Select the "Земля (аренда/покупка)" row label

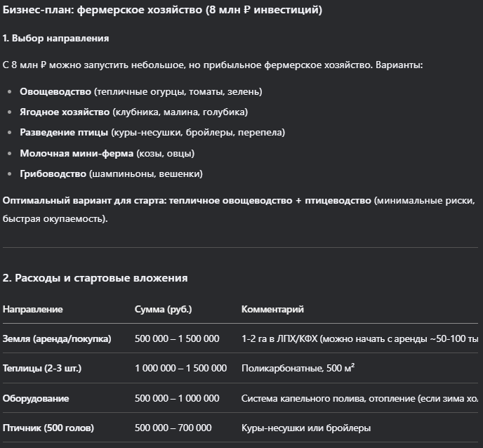pos(57,338)
